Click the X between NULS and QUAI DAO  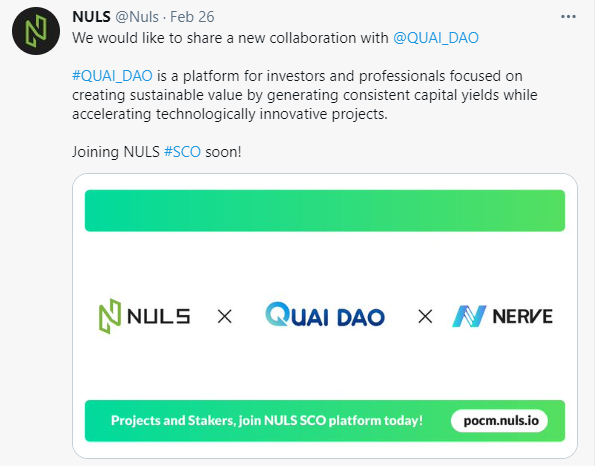tap(225, 316)
